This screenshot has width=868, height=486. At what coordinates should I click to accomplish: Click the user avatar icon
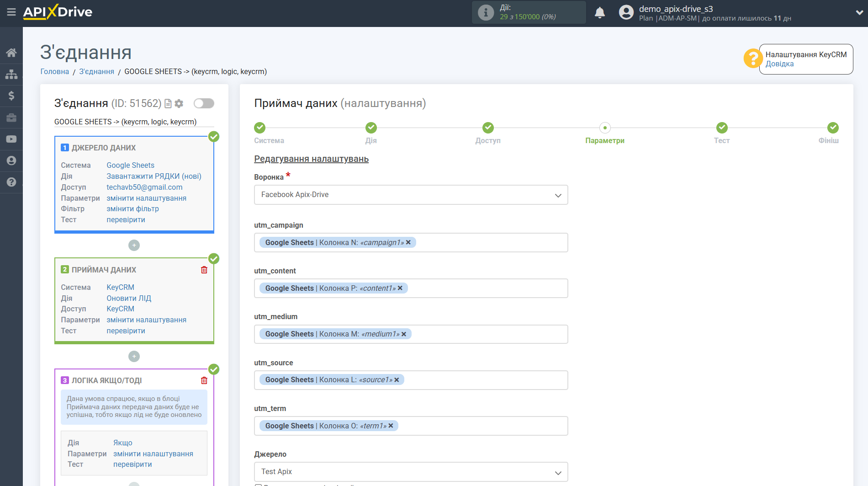coord(626,12)
